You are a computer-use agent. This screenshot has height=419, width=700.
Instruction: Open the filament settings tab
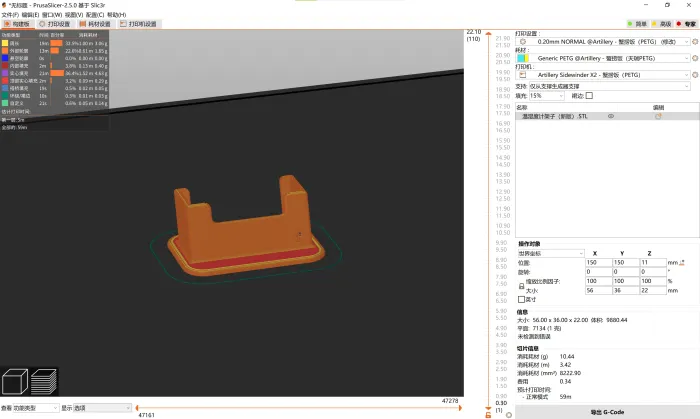95,24
